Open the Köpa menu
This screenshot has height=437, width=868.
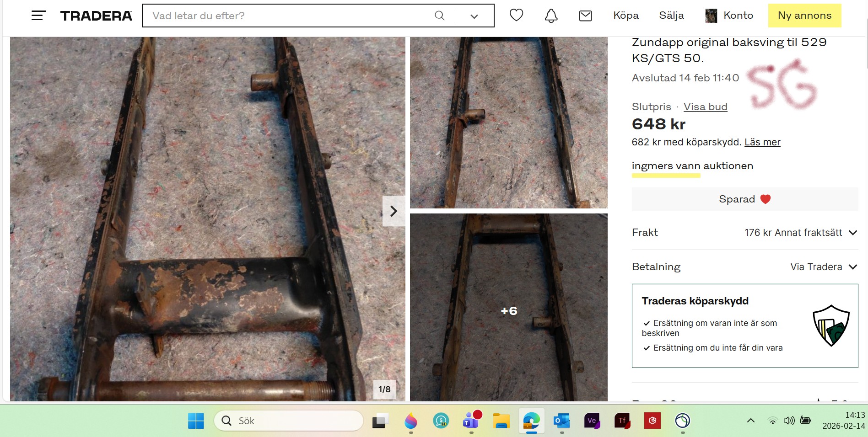click(625, 16)
